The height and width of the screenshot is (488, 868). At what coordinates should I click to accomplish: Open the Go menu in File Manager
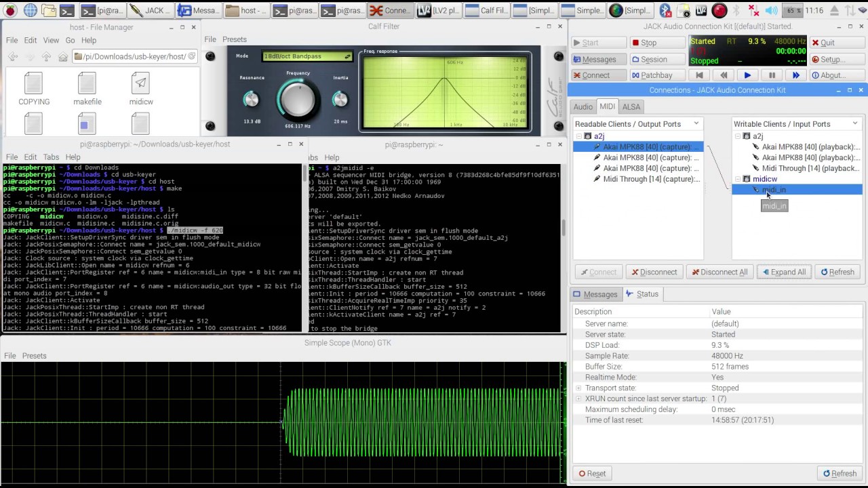point(70,40)
